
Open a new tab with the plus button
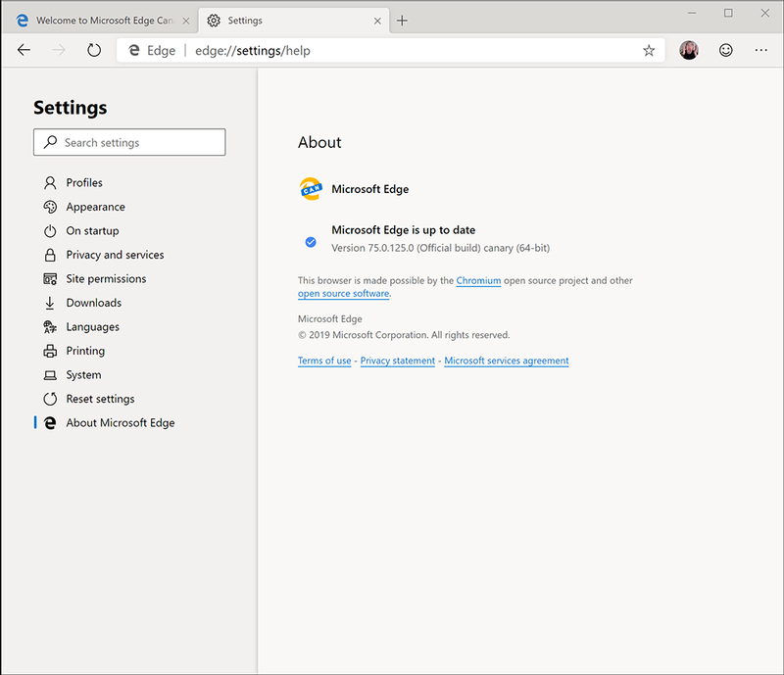tap(403, 19)
